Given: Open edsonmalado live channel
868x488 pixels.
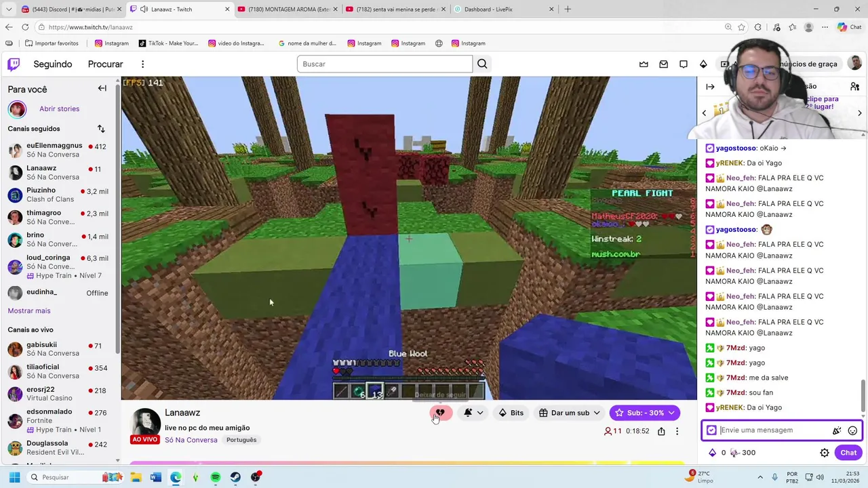Looking at the screenshot, I should click(58, 420).
